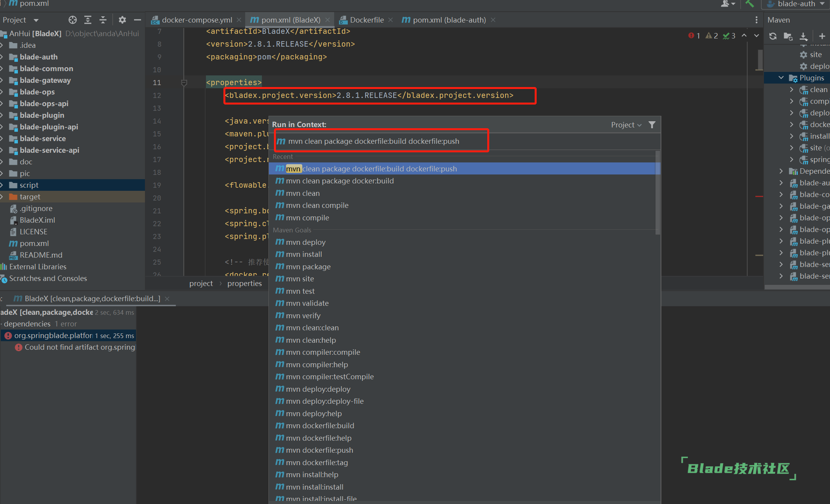This screenshot has height=504, width=830.
Task: Select External Libraries node
Action: [x=38, y=267]
